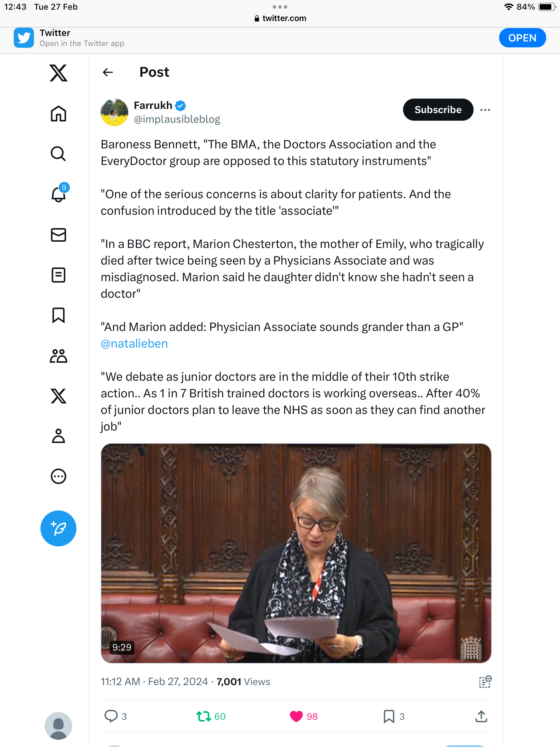Viewport: 560px width, 747px height.
Task: Open the Search explore icon
Action: 58,154
